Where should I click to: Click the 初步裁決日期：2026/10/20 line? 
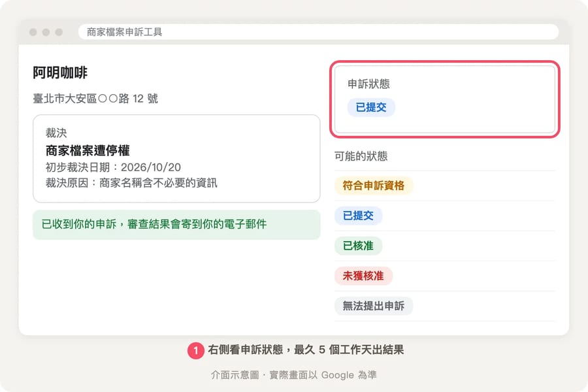113,167
